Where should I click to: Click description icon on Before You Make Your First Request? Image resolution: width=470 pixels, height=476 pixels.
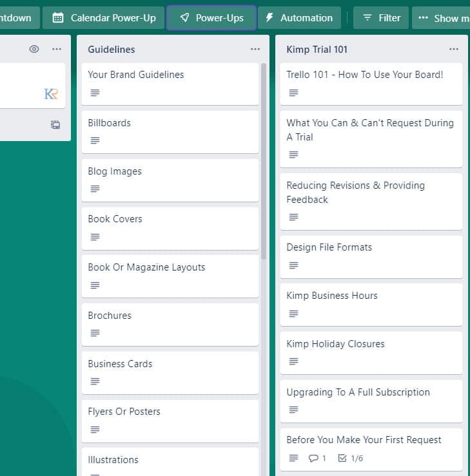[x=293, y=458]
